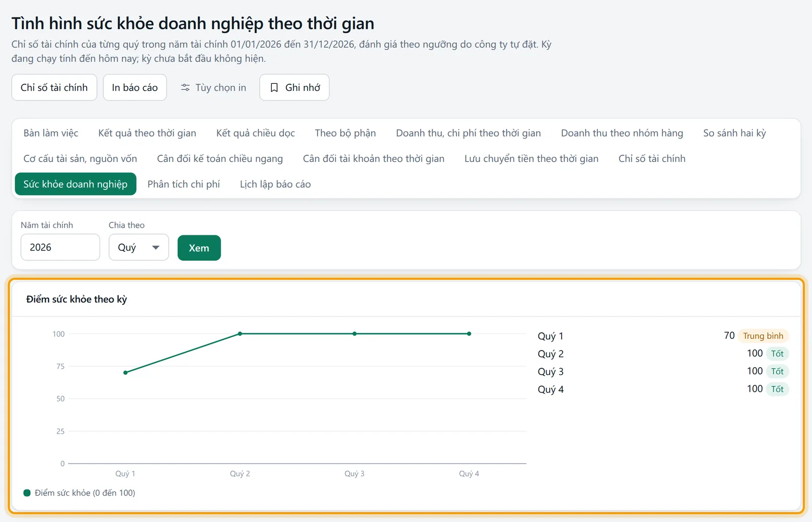The height and width of the screenshot is (522, 812).
Task: Open Cơ cấu tài sản, nguồn vốn tab
Action: [x=80, y=159]
